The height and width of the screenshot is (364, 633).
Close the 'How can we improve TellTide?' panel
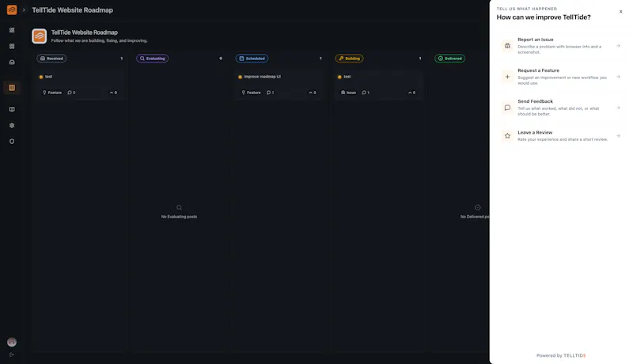coord(621,12)
